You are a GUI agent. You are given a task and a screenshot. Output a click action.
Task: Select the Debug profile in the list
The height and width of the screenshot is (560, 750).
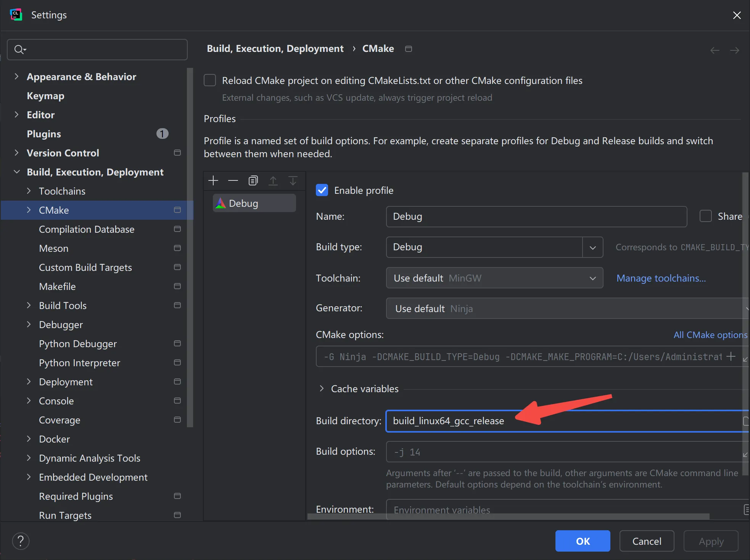coord(254,203)
